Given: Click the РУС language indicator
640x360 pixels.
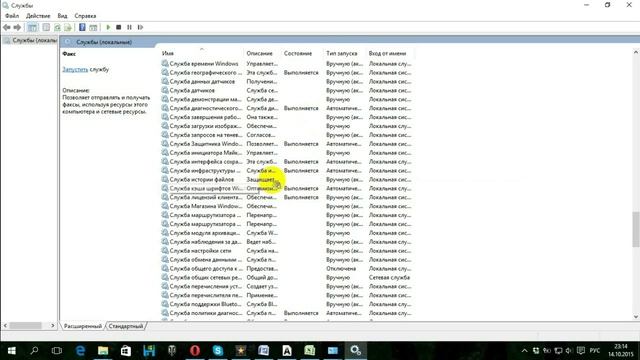Looking at the screenshot, I should pyautogui.click(x=595, y=351).
